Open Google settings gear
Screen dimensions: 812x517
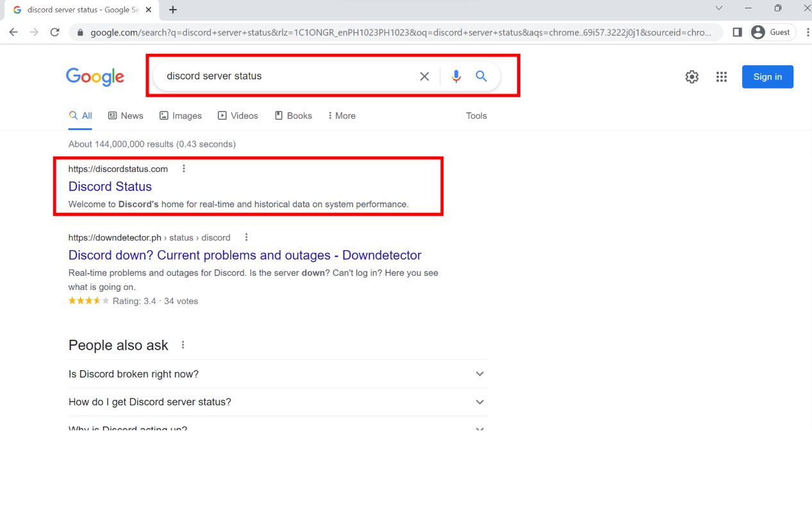click(x=692, y=77)
